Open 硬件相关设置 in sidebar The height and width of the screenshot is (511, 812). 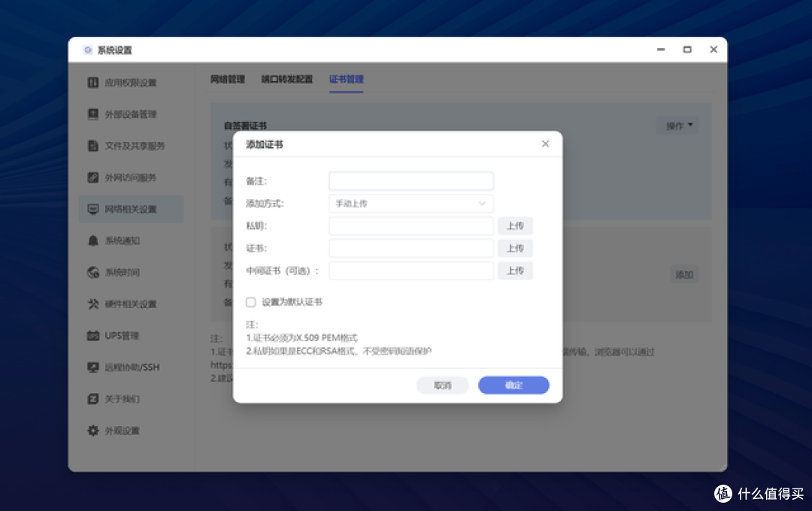[131, 304]
